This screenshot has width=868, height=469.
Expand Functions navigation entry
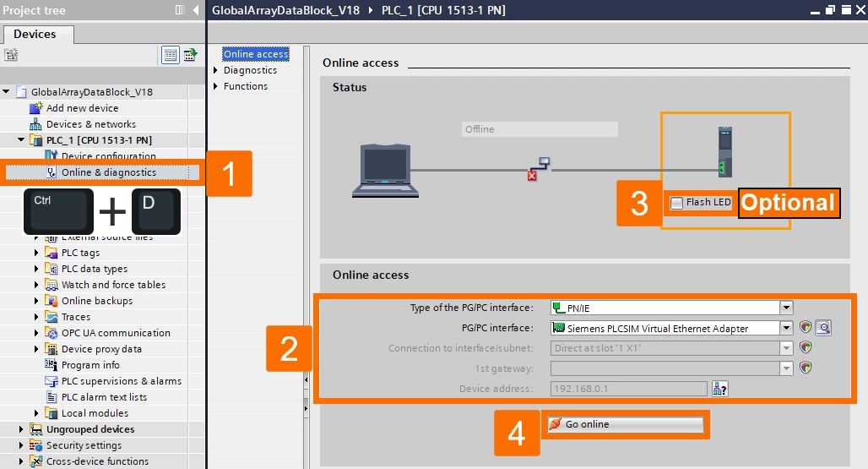(215, 86)
